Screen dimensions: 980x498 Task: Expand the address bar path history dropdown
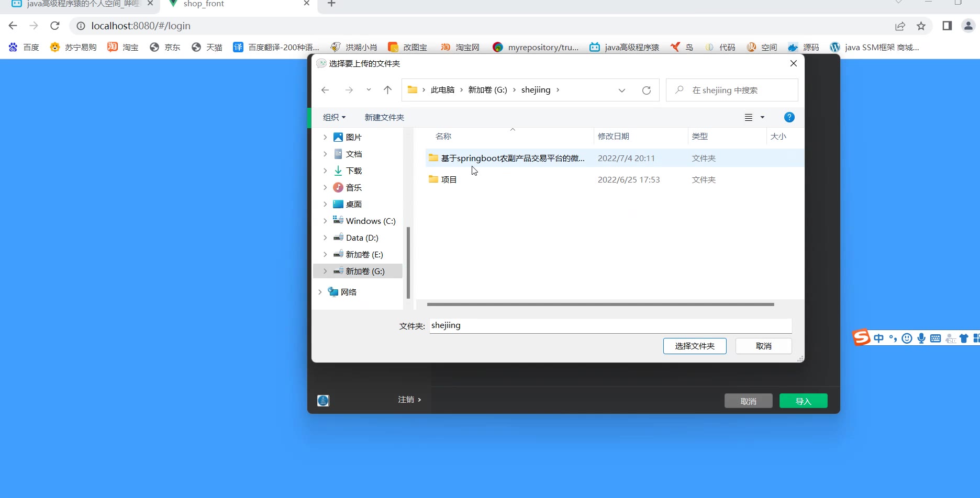coord(621,90)
